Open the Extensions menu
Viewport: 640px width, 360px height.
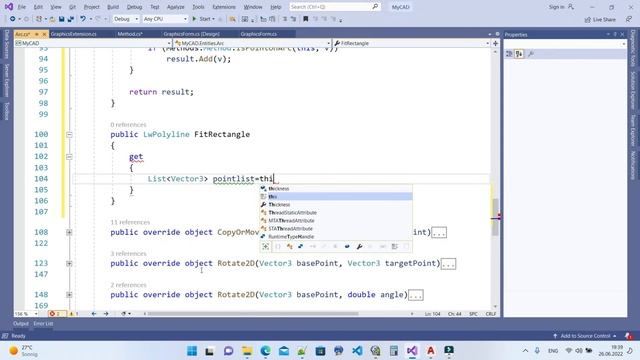(x=224, y=7)
